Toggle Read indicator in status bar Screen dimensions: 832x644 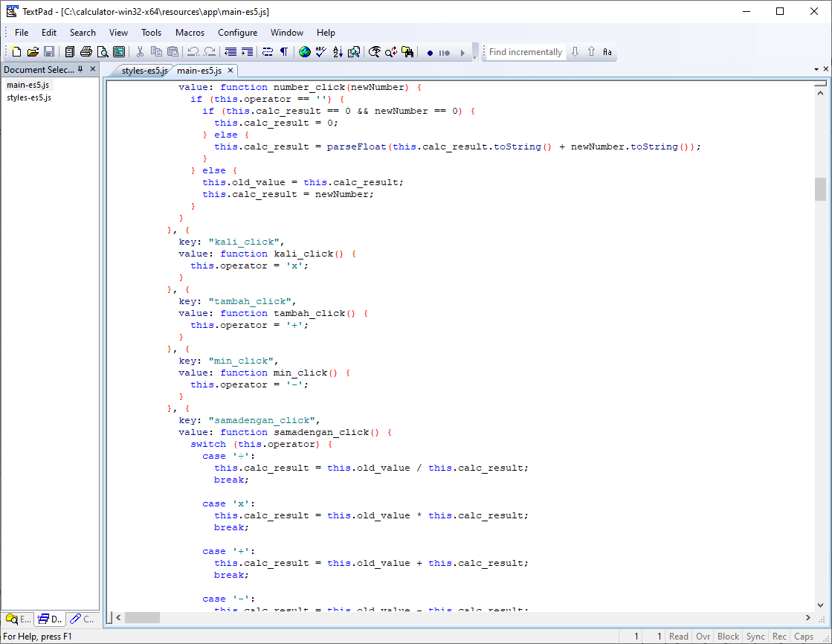[679, 636]
